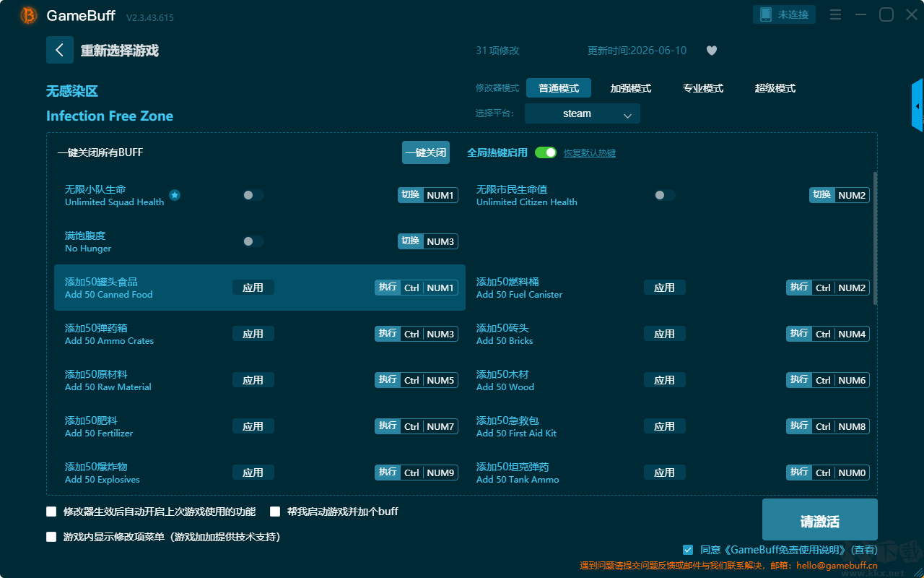Expand the blue side panel arrow
This screenshot has width=924, height=578.
918,105
